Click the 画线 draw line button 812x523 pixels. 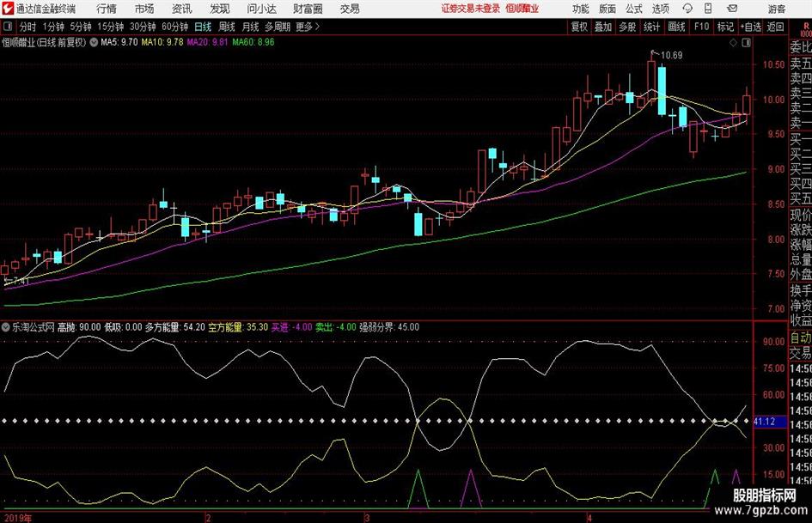coord(676,27)
